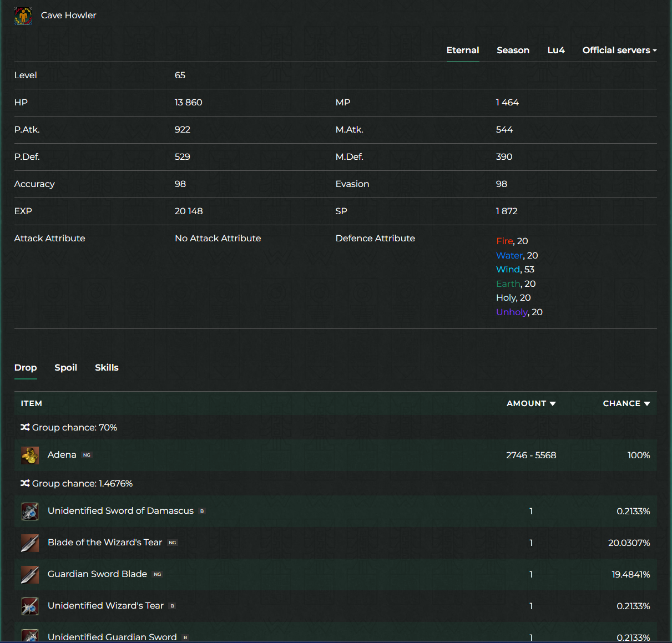The image size is (672, 643).
Task: Sort drop list by Amount column
Action: point(530,404)
